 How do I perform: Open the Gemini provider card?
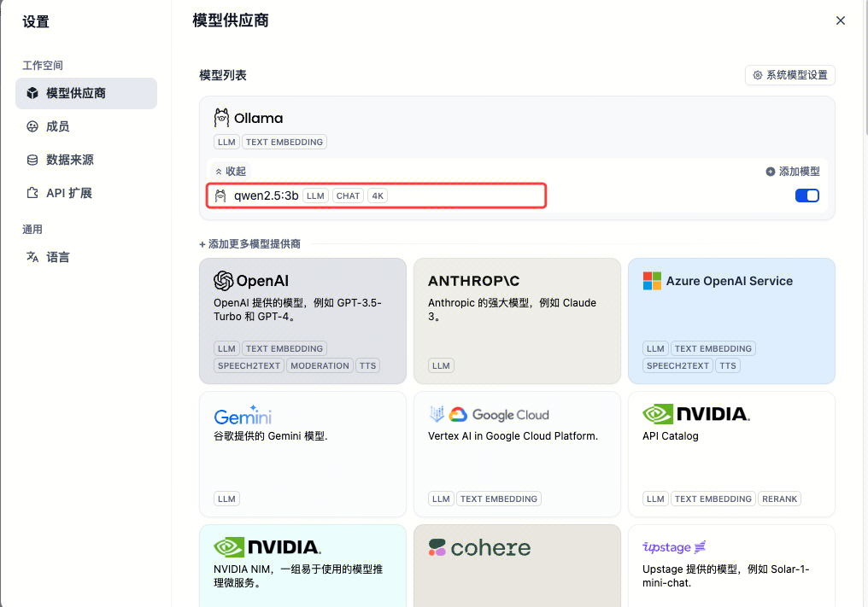[x=302, y=454]
